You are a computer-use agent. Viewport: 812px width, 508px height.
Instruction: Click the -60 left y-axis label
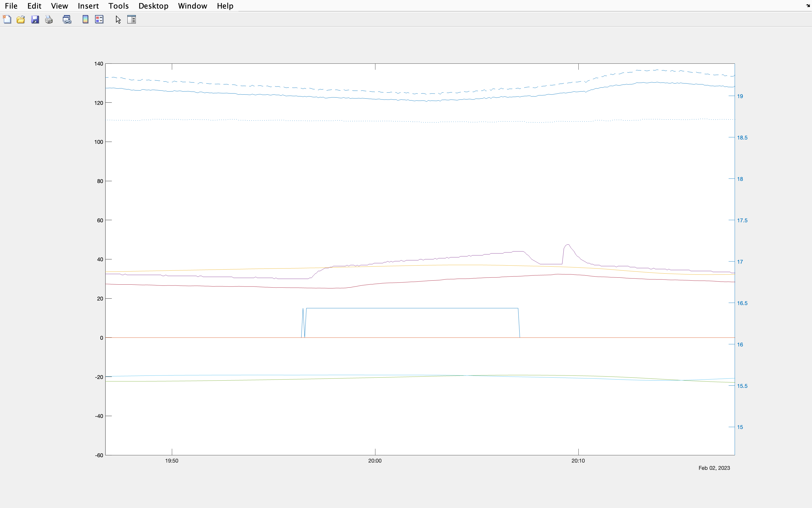(99, 455)
